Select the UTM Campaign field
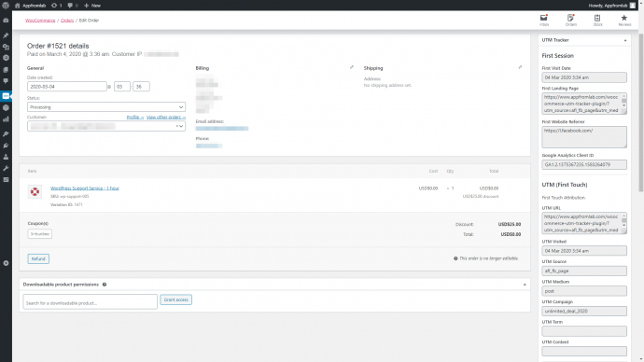Viewport: 644px width, 362px height. click(584, 311)
